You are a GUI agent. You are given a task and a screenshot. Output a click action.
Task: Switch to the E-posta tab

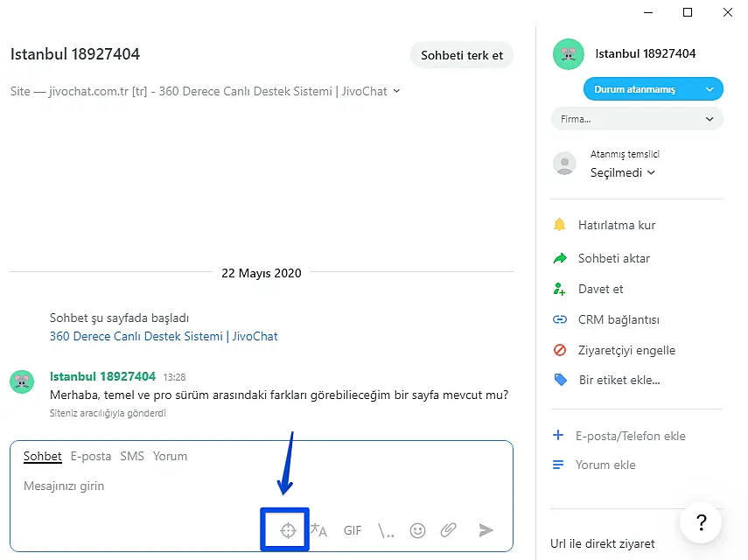pyautogui.click(x=91, y=456)
